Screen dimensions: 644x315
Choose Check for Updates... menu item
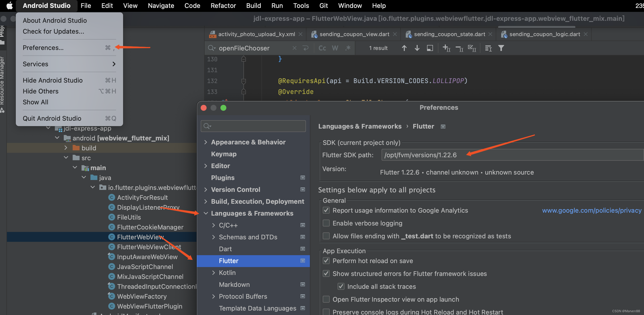69,31
